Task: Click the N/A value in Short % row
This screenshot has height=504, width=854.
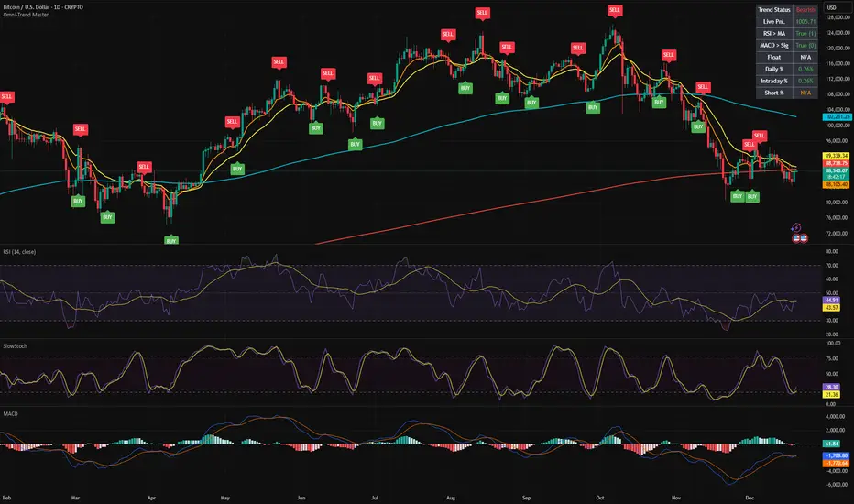Action: point(805,93)
